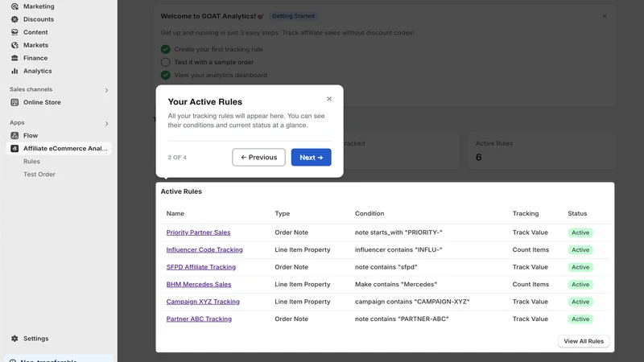
Task: Click the Active Rules count card showing 6
Action: 542,150
